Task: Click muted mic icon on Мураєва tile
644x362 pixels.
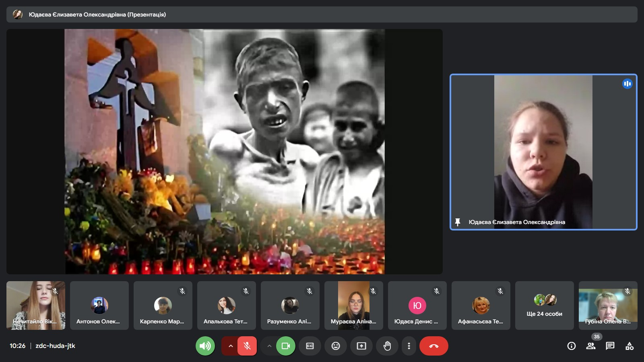Action: pyautogui.click(x=373, y=291)
